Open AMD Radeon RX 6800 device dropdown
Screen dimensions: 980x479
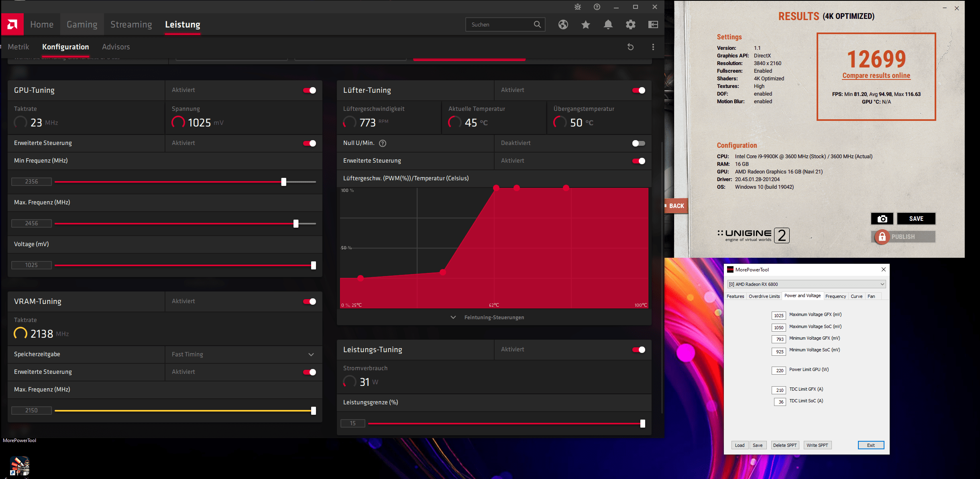click(x=806, y=284)
